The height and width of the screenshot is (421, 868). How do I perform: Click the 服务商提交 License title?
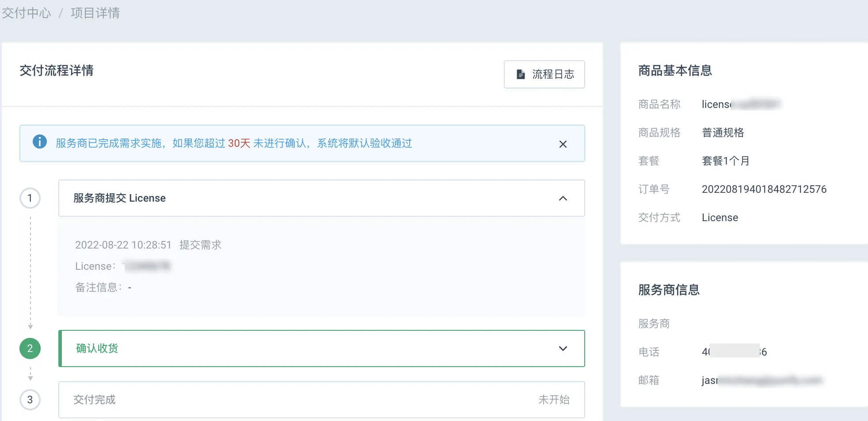coord(119,198)
